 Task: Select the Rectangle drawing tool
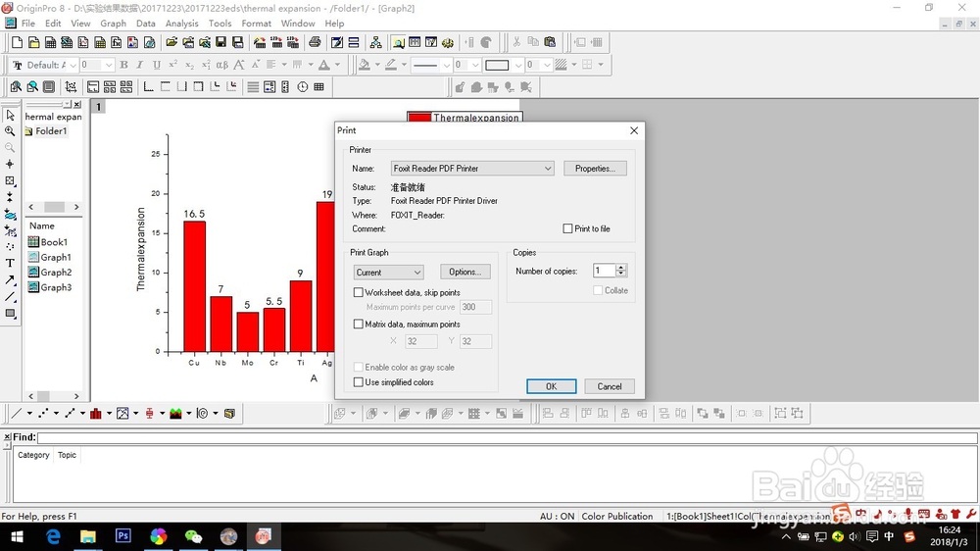tap(10, 314)
